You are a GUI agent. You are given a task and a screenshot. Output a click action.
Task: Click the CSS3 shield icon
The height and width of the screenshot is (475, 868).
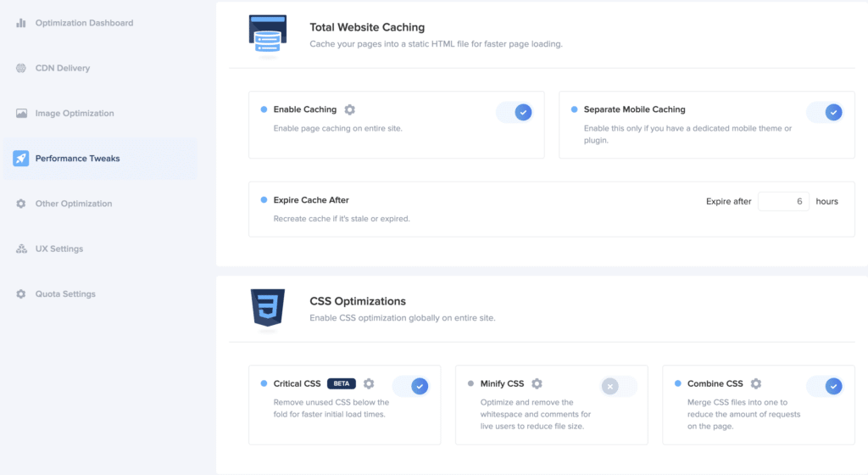[266, 307]
